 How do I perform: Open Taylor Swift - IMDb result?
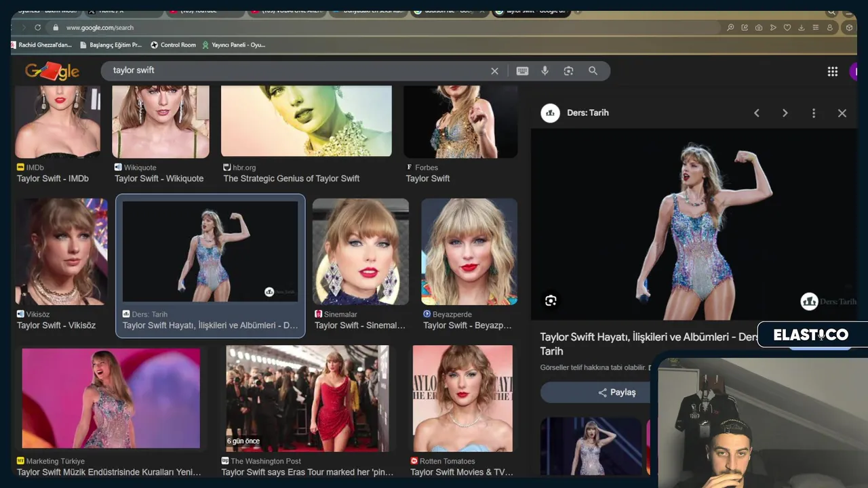click(x=53, y=178)
